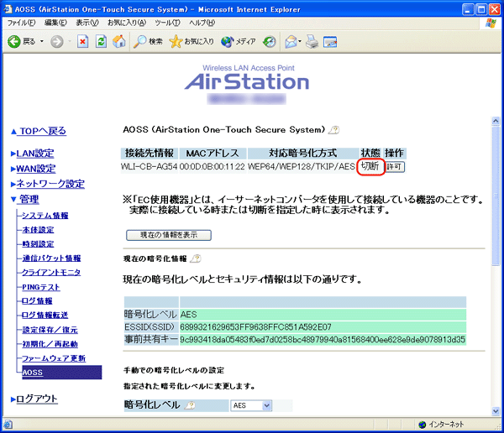Open the 設定保存/復元 link
This screenshot has height=433, width=504.
(50, 330)
